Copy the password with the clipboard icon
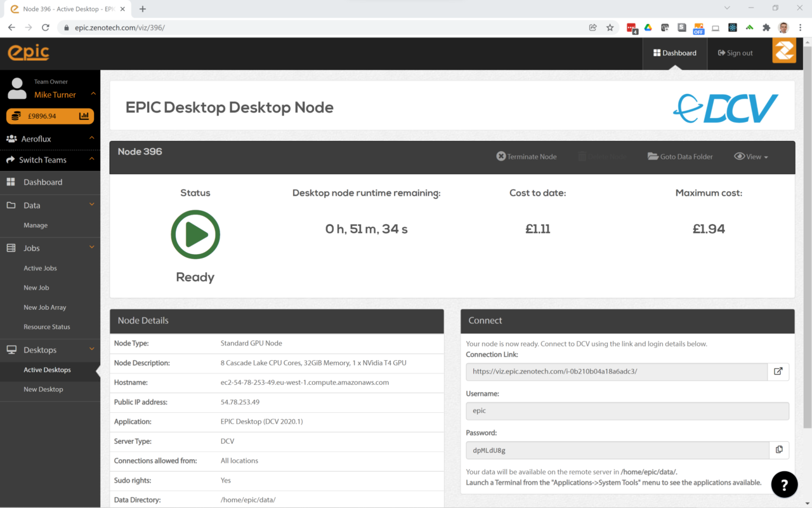The height and width of the screenshot is (508, 812). coord(779,450)
